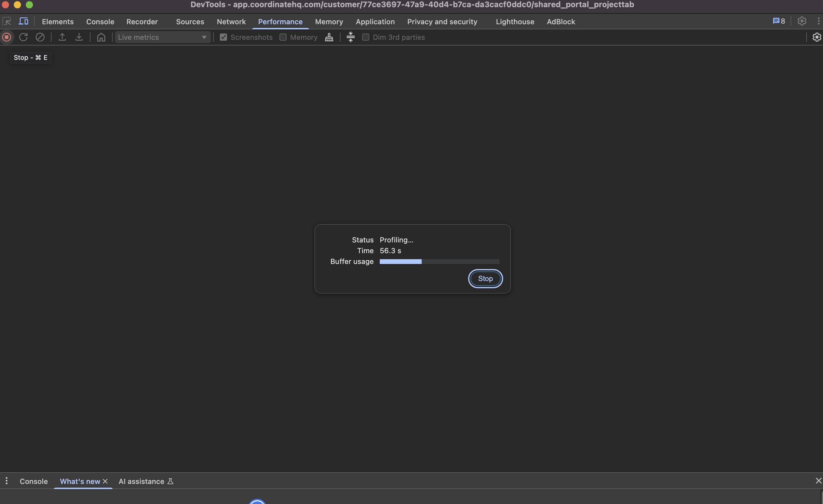Stop recording with the red record icon
The image size is (823, 504).
point(7,37)
